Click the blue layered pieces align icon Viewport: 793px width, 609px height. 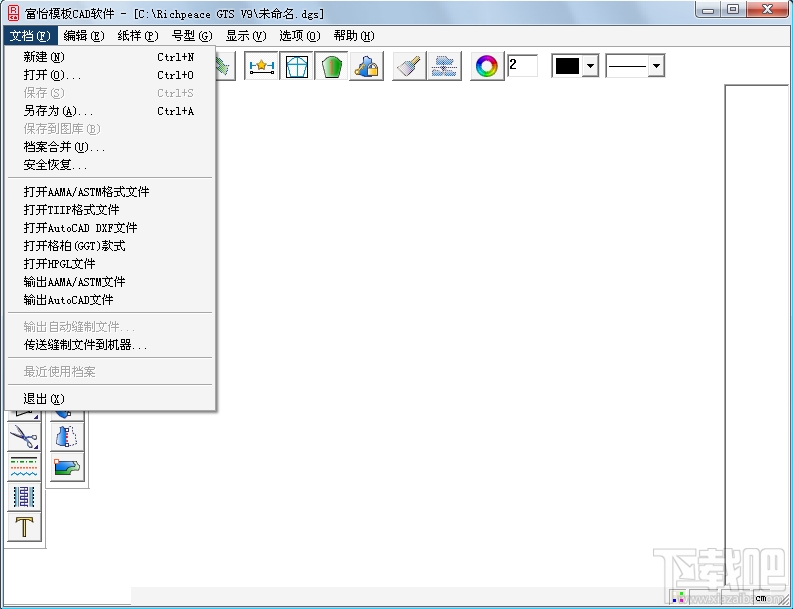(x=444, y=66)
